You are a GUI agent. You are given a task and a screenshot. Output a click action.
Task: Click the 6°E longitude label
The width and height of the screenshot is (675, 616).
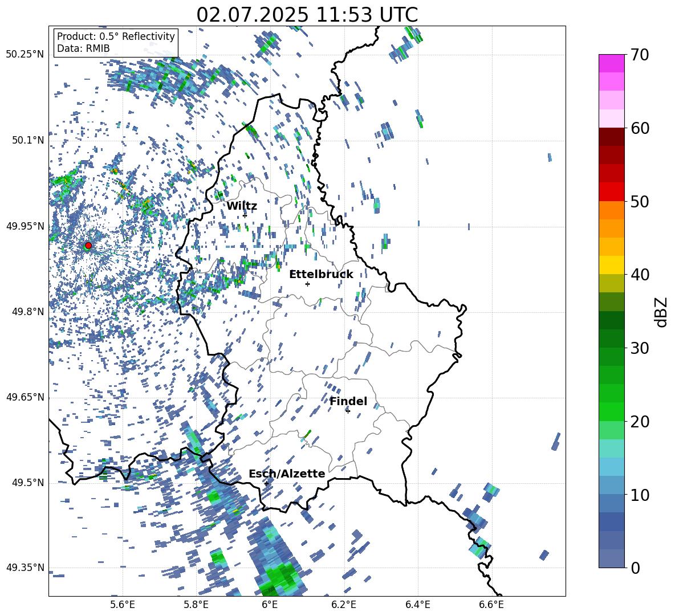[270, 605]
